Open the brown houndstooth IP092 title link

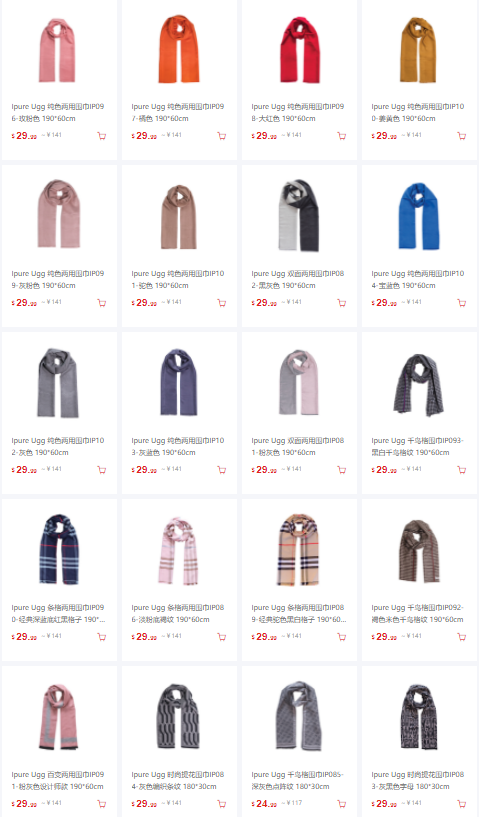pyautogui.click(x=417, y=613)
